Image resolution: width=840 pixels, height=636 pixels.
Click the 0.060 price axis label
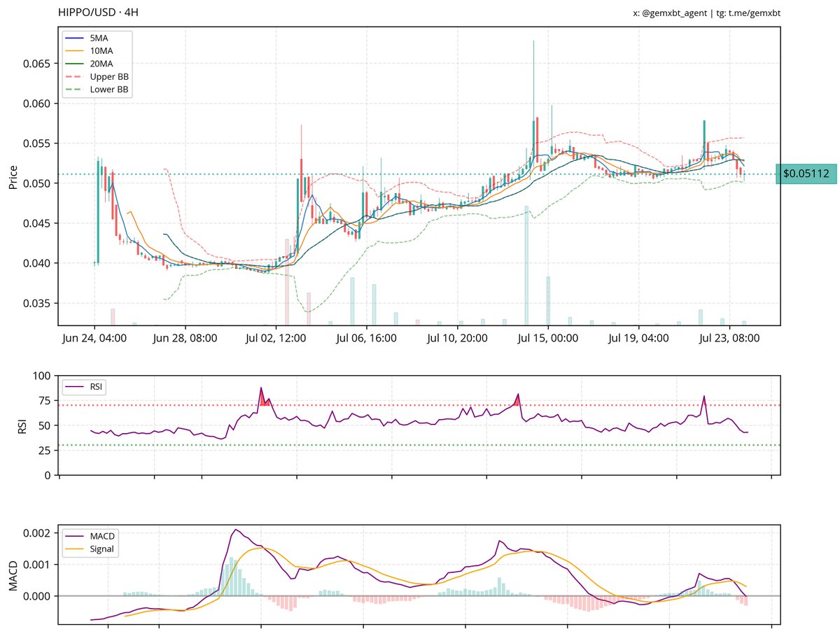38,104
